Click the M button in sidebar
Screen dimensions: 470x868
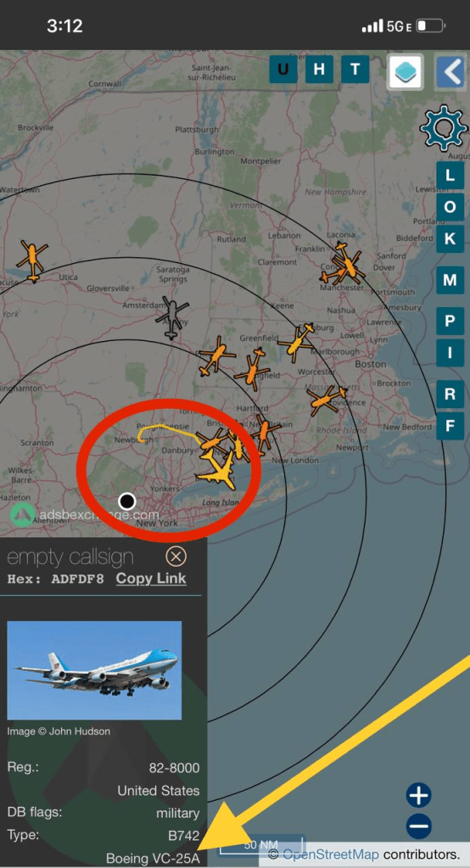click(x=450, y=280)
